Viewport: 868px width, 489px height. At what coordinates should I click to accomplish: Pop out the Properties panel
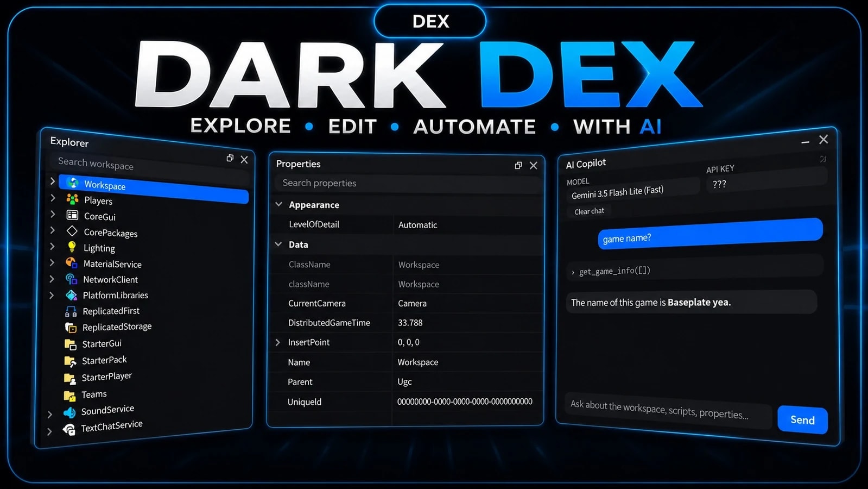click(x=518, y=165)
